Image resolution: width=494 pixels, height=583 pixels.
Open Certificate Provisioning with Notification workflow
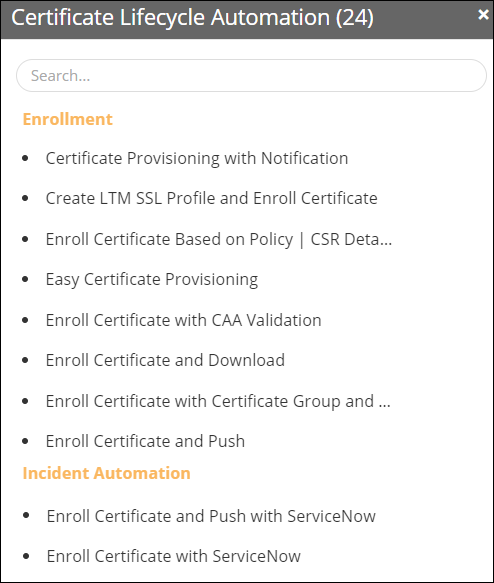tap(197, 158)
